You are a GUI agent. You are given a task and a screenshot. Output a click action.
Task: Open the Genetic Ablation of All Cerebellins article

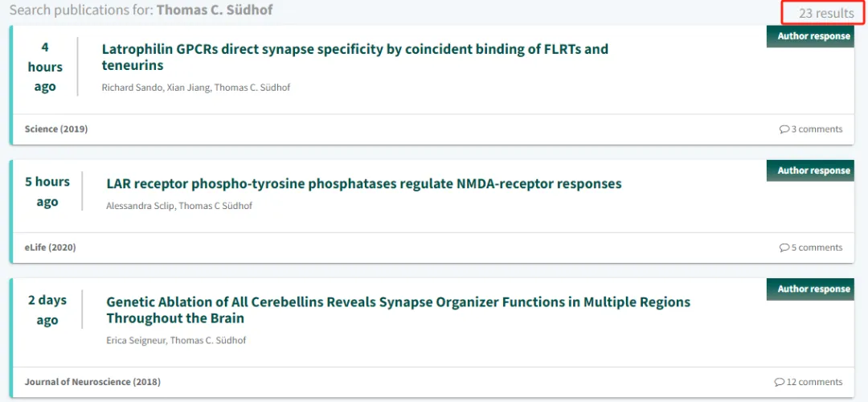(x=398, y=310)
